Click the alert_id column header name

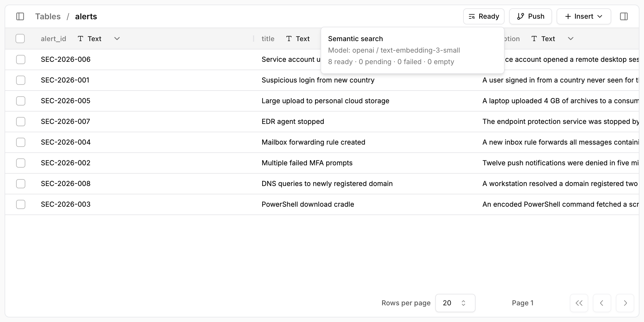[53, 39]
